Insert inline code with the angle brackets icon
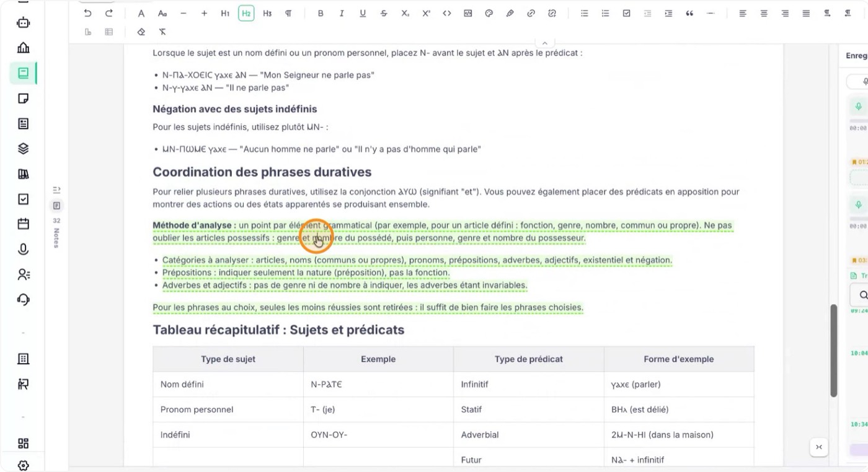 tap(447, 14)
